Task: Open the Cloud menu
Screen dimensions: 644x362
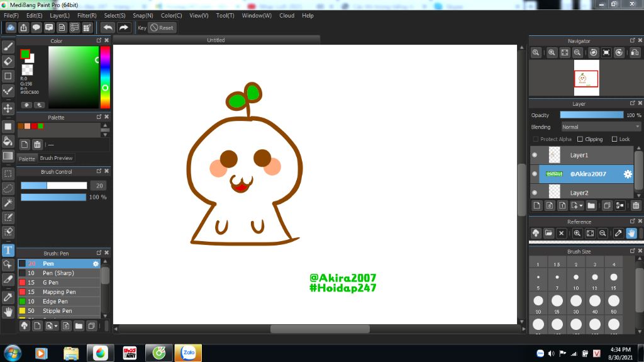Action: coord(287,16)
